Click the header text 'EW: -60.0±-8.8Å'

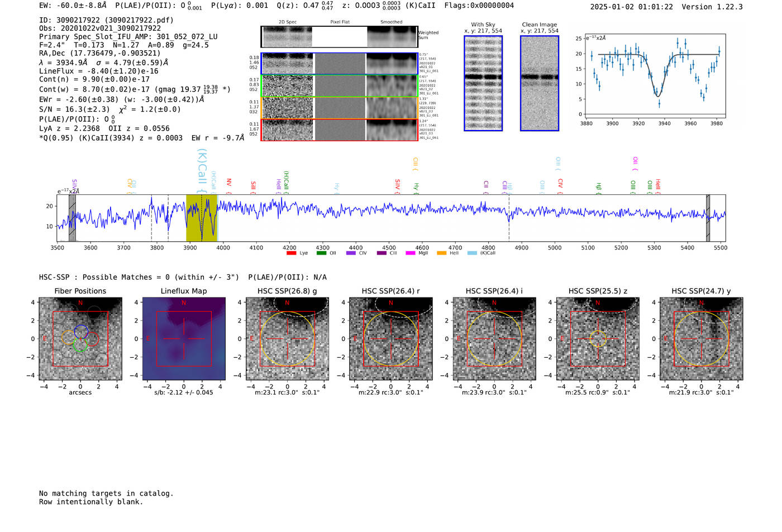73,6
